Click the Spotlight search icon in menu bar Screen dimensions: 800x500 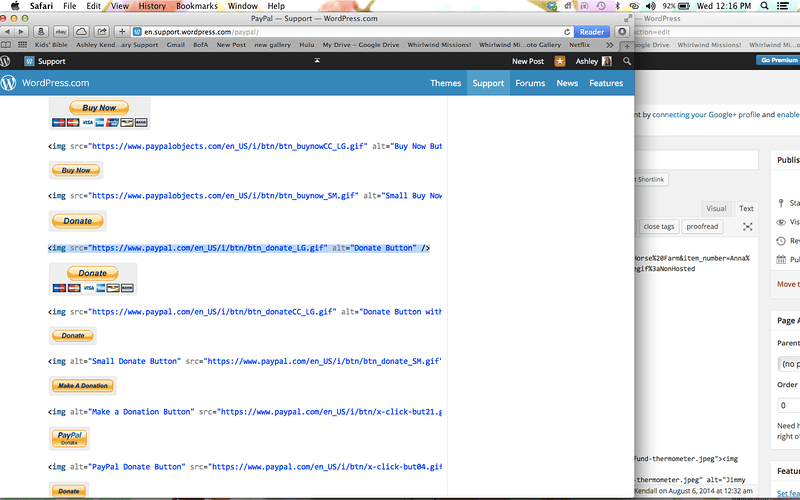(764, 6)
